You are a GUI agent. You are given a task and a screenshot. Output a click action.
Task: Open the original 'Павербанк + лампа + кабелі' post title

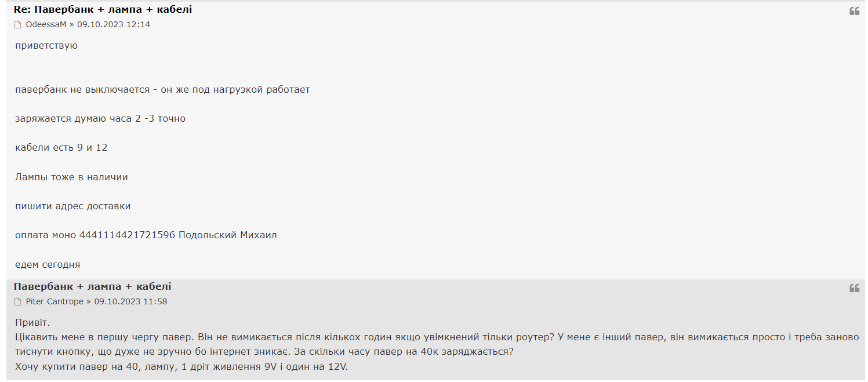92,286
